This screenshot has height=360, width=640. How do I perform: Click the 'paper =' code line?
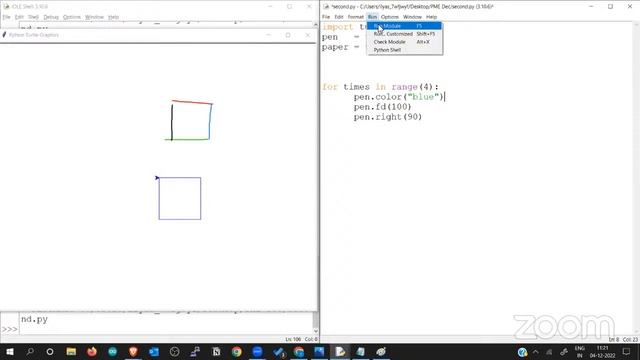(340, 47)
